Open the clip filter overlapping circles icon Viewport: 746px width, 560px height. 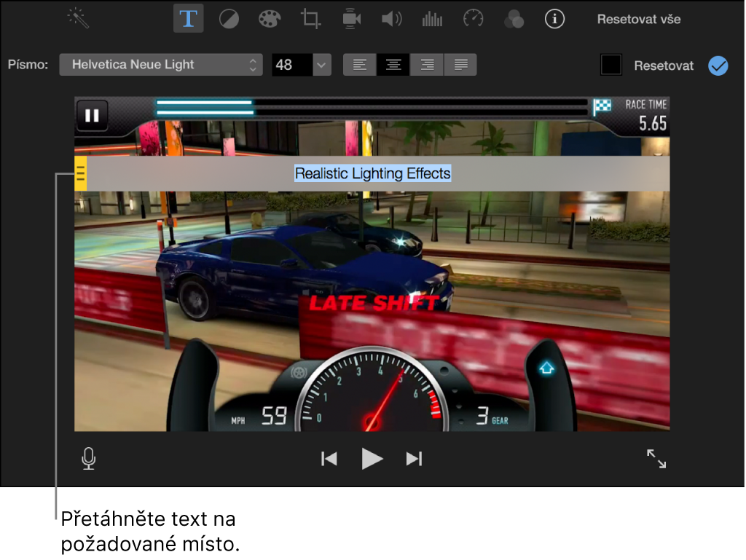tap(514, 20)
